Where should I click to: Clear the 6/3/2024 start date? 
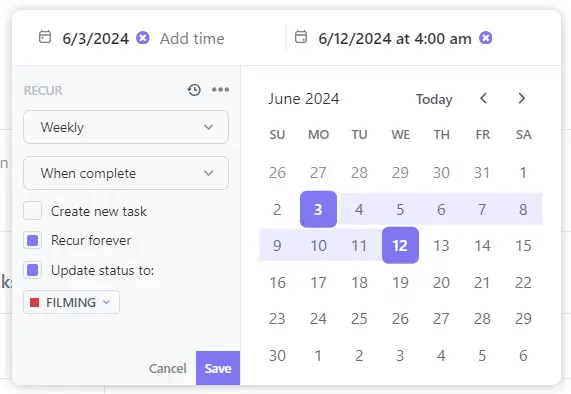point(143,38)
